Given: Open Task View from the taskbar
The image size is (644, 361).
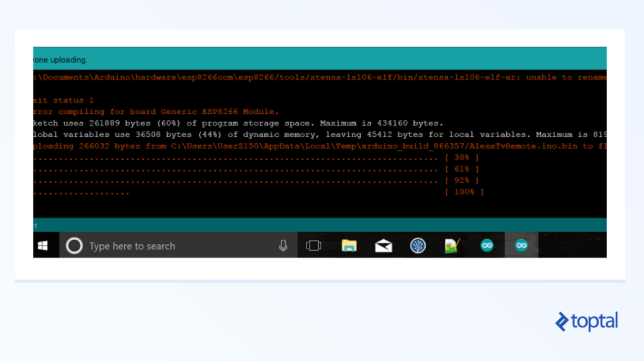Looking at the screenshot, I should point(313,245).
